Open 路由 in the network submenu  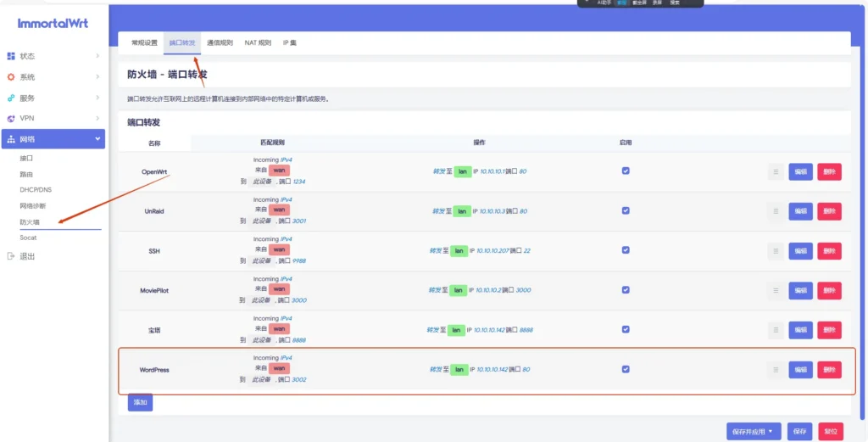(x=26, y=174)
